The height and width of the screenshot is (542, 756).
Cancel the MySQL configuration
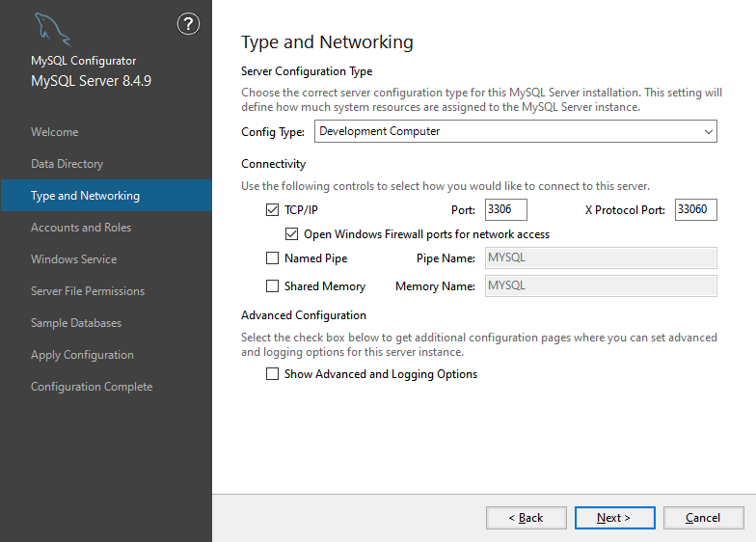(x=703, y=518)
